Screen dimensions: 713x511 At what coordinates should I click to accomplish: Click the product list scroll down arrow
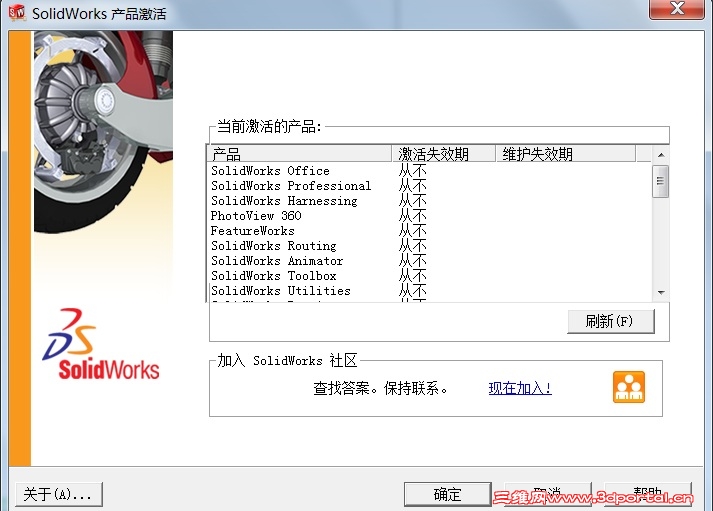point(661,292)
